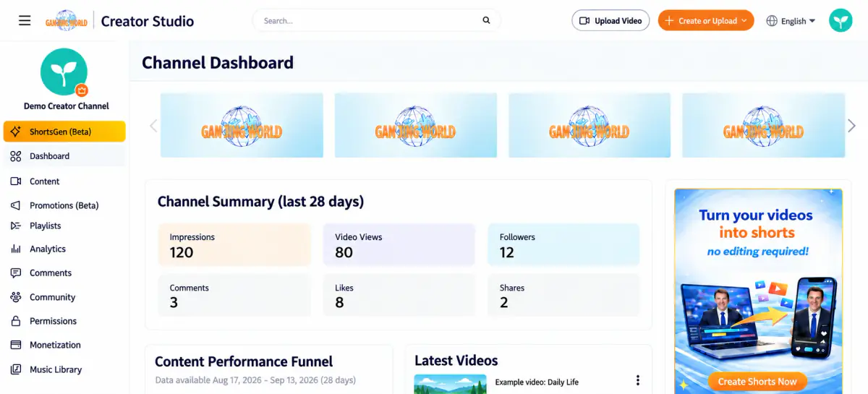Click the Dashboard grid icon
The width and height of the screenshot is (868, 394).
(16, 156)
